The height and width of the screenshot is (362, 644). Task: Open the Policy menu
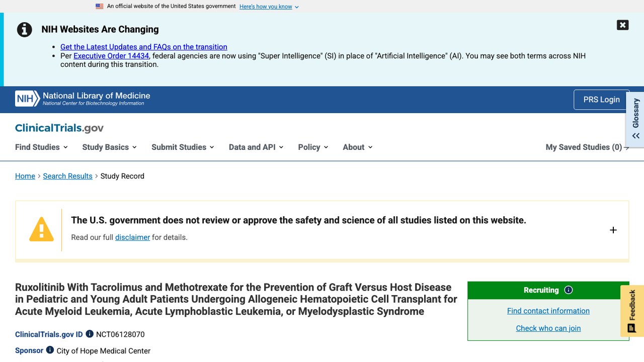(x=313, y=147)
